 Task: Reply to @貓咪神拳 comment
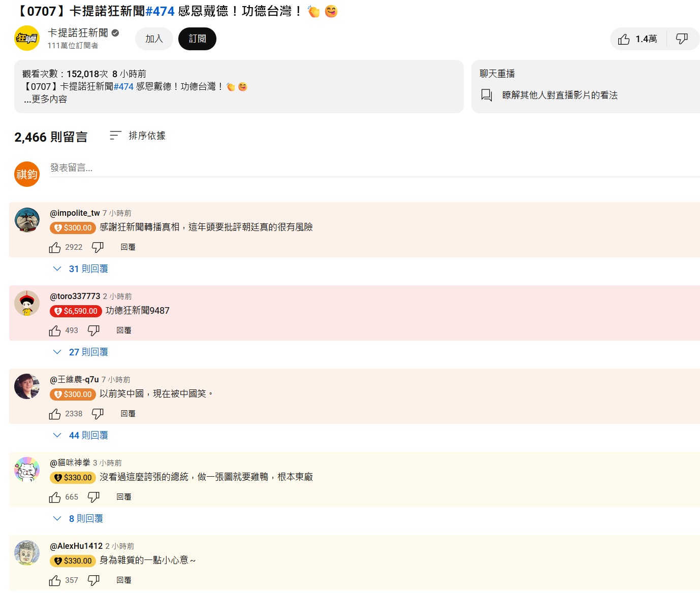click(x=124, y=497)
